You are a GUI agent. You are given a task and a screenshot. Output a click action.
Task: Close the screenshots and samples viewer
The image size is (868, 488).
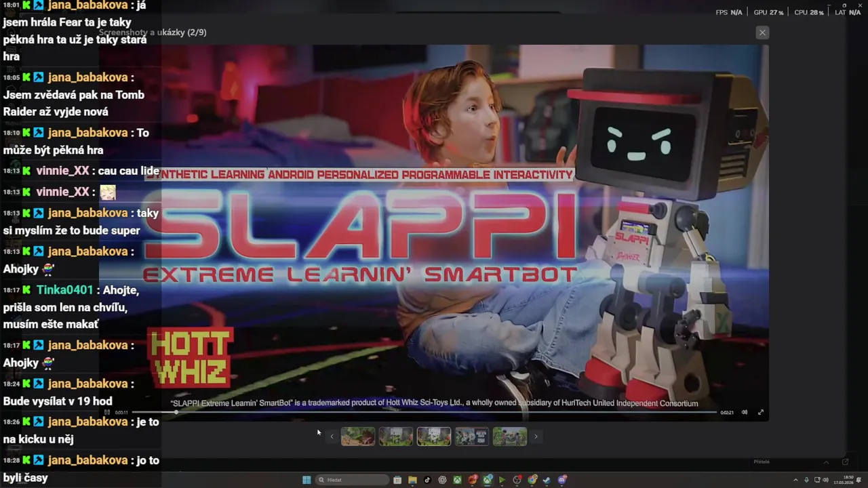pyautogui.click(x=762, y=33)
